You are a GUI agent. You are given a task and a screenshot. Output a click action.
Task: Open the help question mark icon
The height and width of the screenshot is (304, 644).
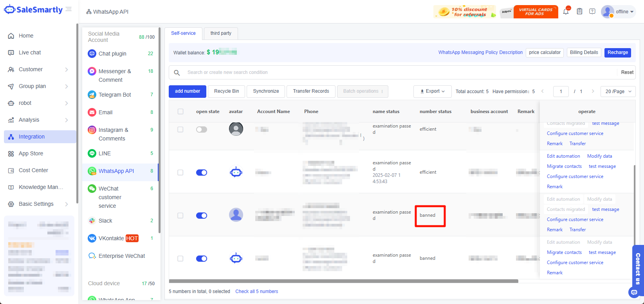pyautogui.click(x=592, y=12)
